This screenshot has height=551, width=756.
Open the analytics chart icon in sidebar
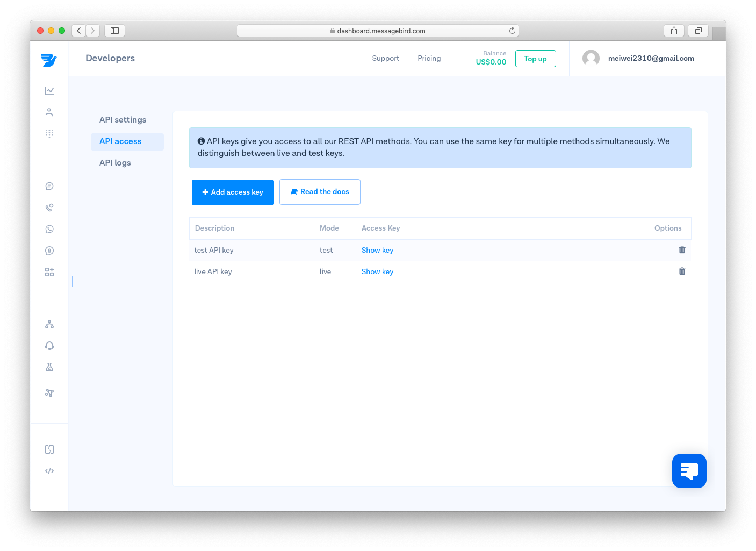click(x=49, y=91)
